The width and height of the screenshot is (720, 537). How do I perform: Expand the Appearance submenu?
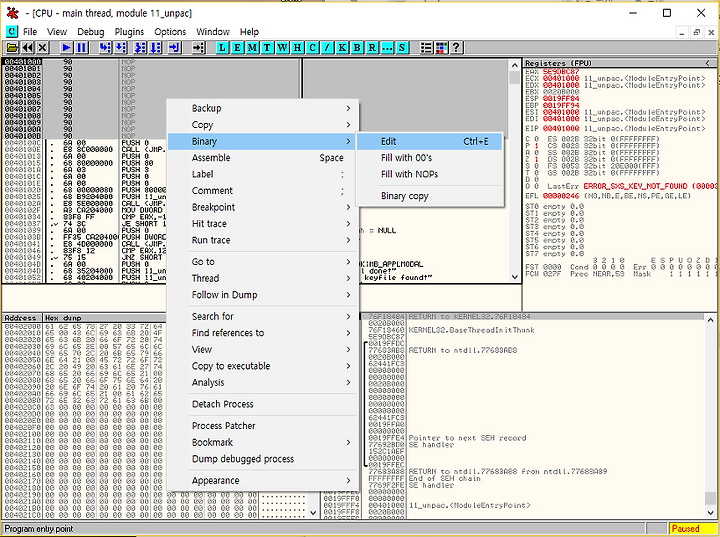click(x=263, y=480)
